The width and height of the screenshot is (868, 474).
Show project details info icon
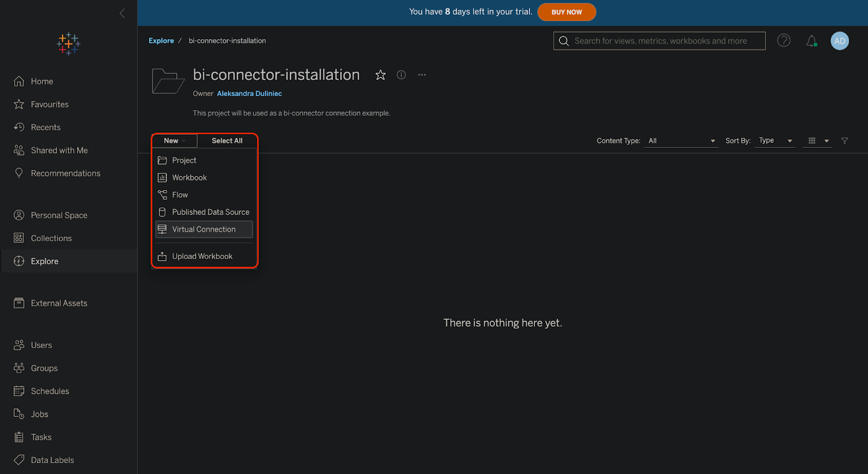[x=401, y=75]
